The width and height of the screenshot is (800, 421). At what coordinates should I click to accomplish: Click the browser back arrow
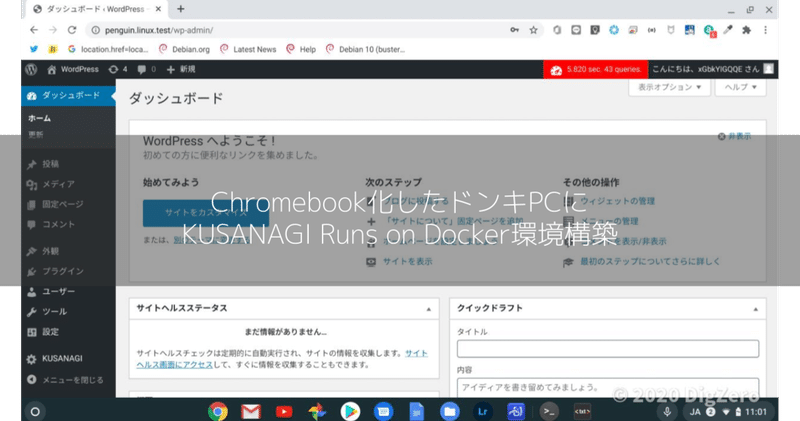pos(34,30)
